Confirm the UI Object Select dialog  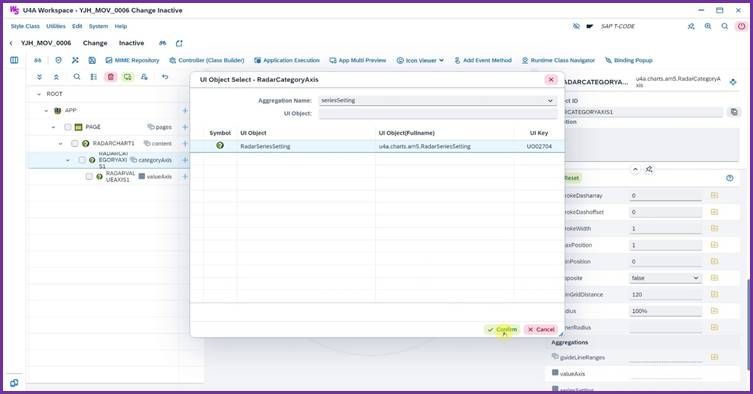(502, 330)
